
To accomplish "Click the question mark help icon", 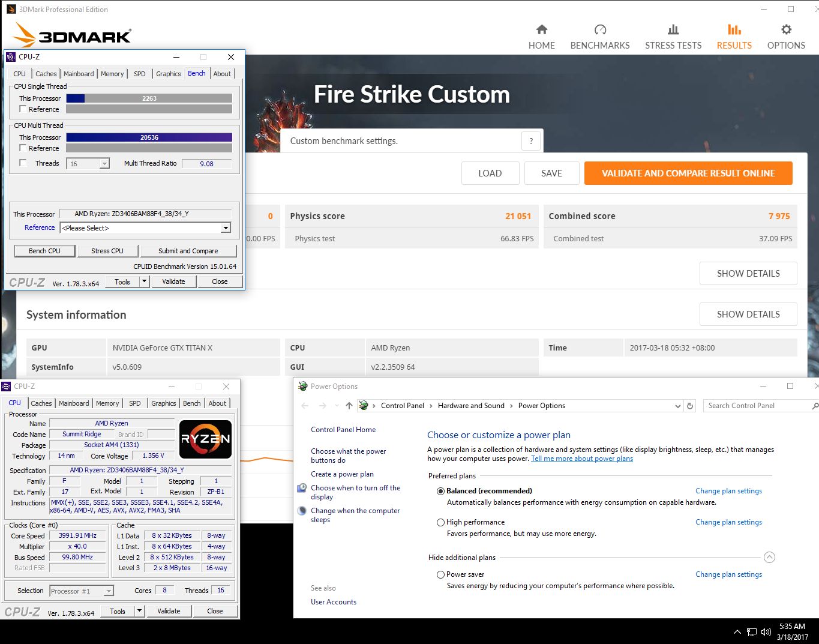I will click(530, 141).
